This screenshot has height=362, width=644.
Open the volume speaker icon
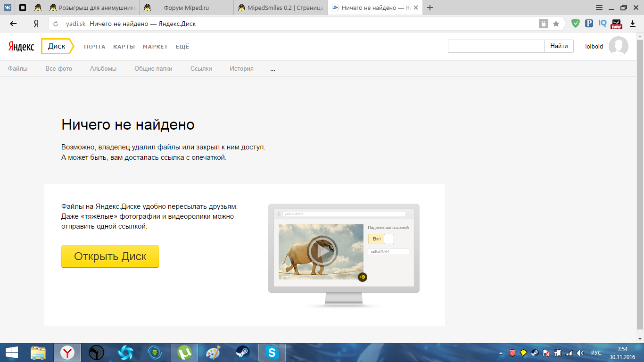tap(580, 353)
